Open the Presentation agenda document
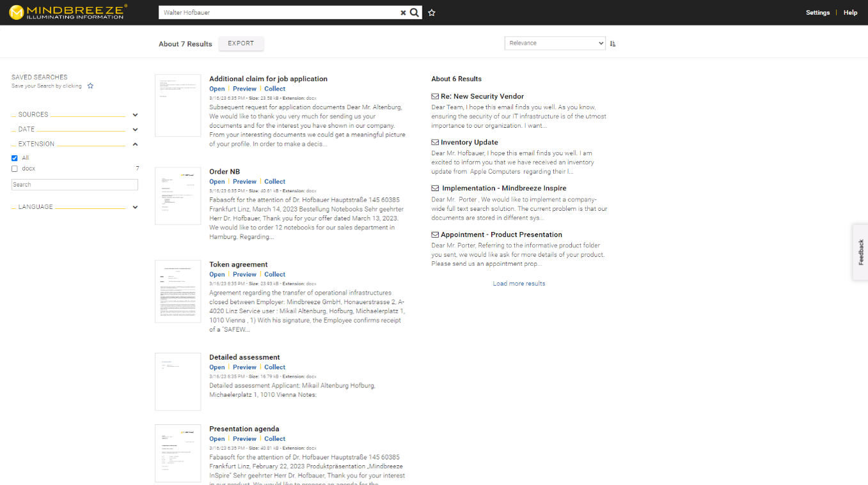 217,439
